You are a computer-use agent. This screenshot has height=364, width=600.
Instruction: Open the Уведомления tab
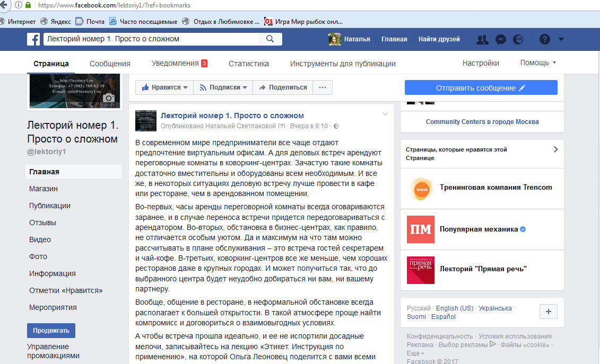179,63
